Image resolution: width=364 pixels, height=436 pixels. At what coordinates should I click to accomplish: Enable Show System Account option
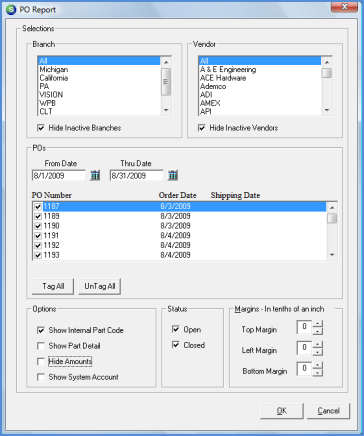(41, 377)
